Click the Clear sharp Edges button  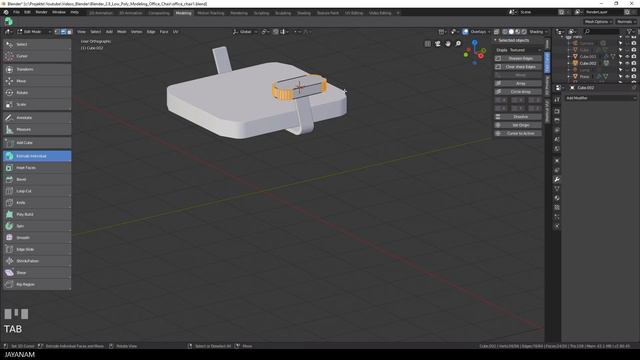point(518,67)
